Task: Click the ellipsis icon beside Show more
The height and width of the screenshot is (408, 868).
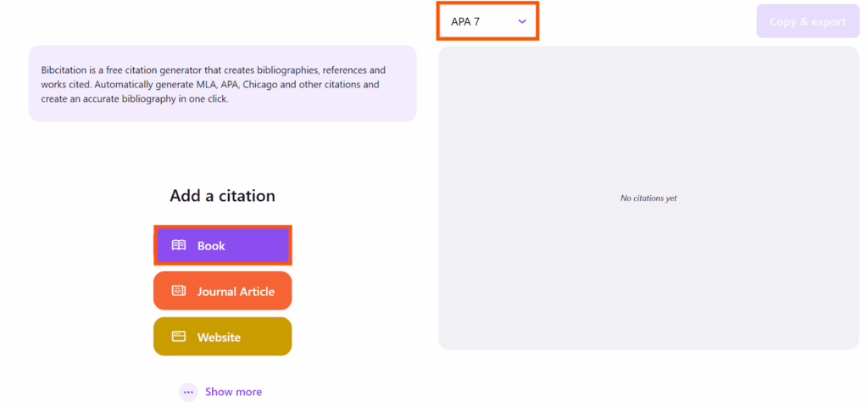Action: pyautogui.click(x=188, y=392)
